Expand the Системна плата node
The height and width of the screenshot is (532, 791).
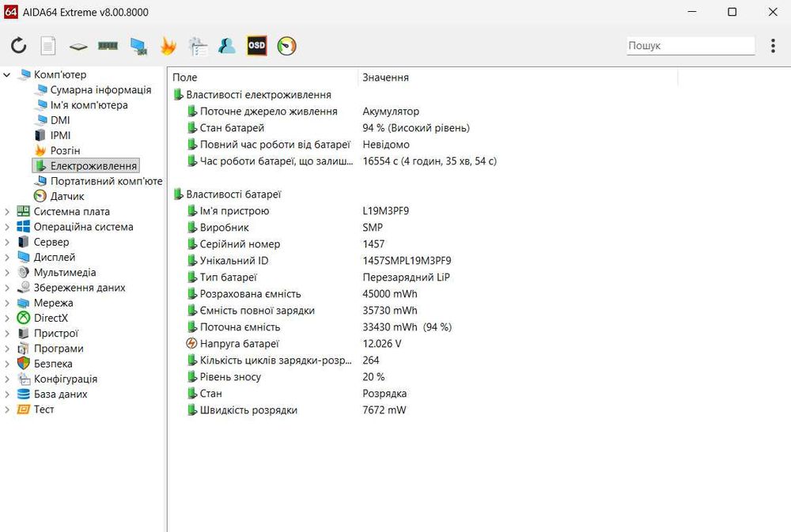(7, 212)
